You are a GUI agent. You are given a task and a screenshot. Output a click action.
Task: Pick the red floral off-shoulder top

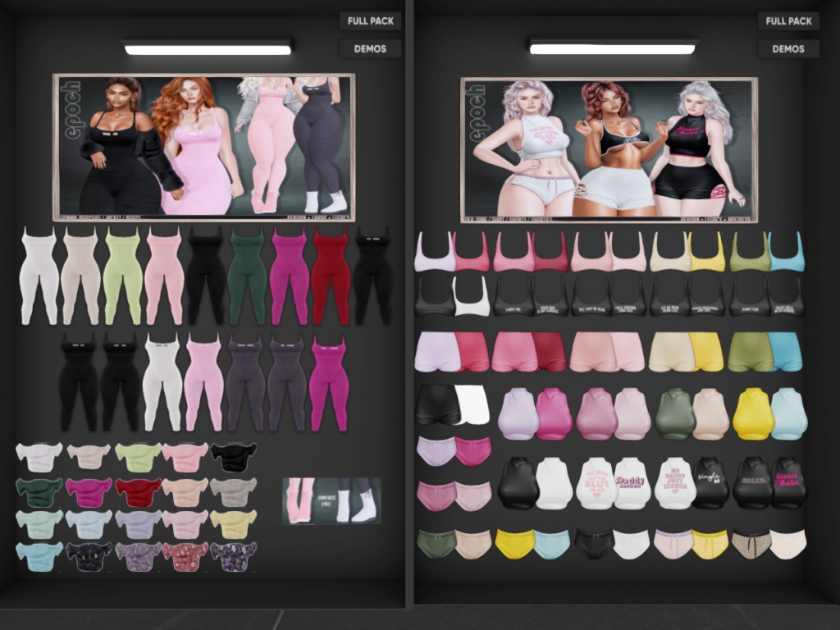coord(185,555)
